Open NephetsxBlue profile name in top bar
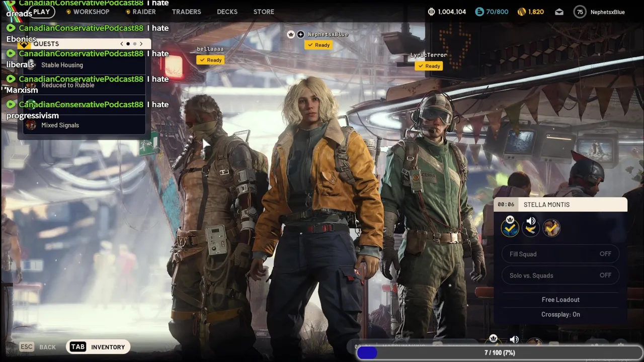Viewport: 644px width, 362px height. pyautogui.click(x=607, y=12)
